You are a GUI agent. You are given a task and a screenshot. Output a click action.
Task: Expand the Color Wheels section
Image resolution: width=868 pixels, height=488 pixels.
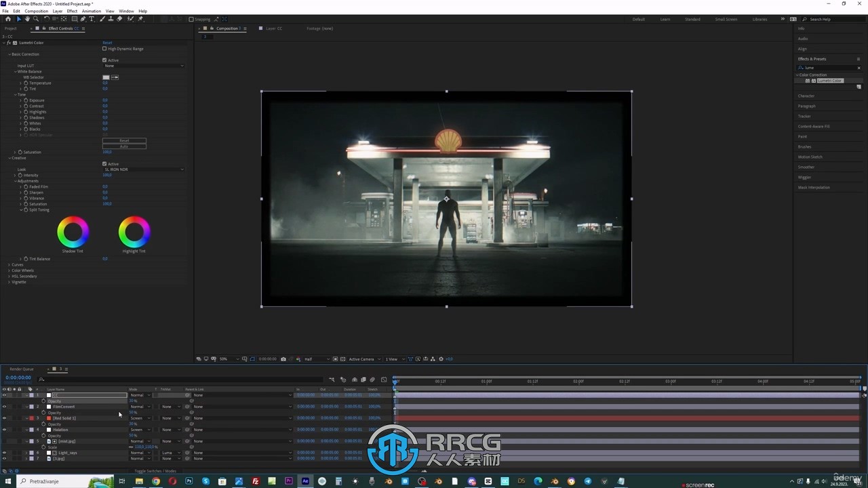click(9, 270)
